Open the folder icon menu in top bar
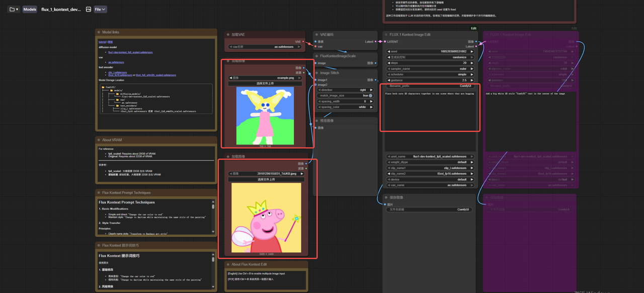The width and height of the screenshot is (644, 293). [14, 9]
